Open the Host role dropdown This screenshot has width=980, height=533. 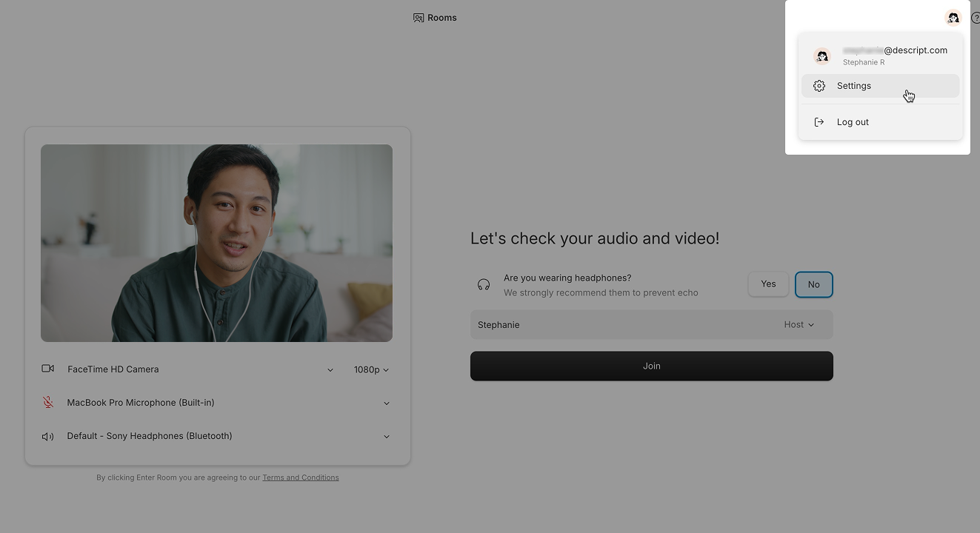tap(799, 325)
